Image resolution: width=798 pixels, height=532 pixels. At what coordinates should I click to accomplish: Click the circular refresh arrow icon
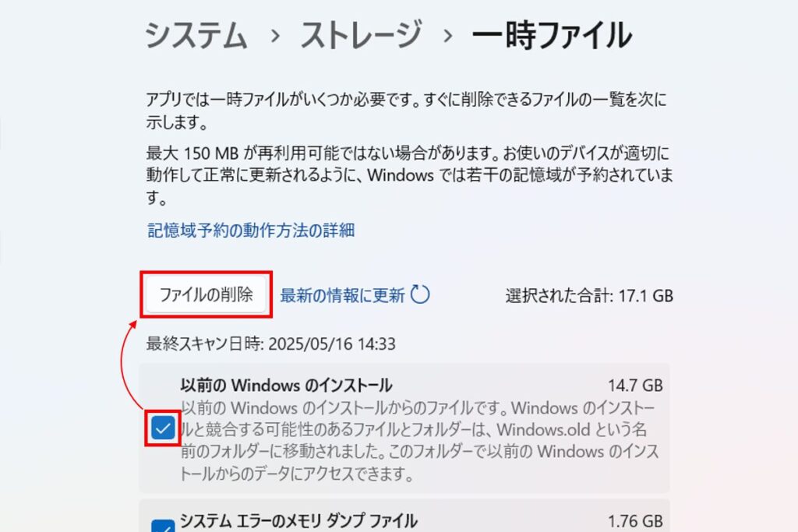point(420,294)
